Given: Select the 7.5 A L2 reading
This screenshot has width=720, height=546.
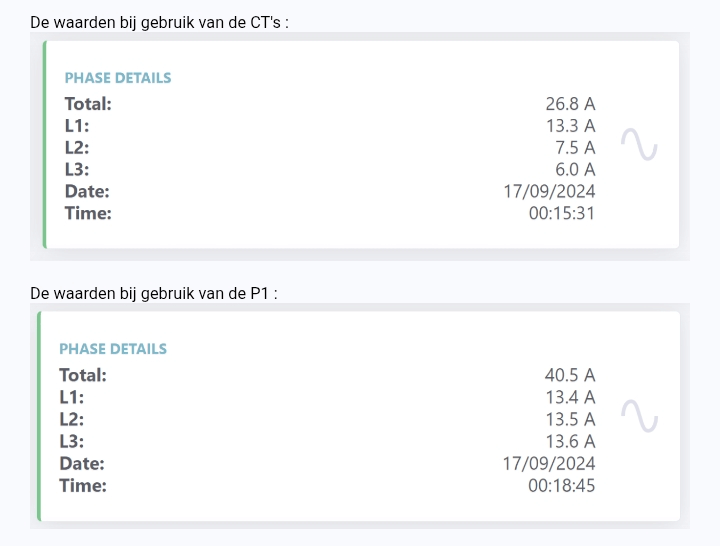Looking at the screenshot, I should point(575,148).
